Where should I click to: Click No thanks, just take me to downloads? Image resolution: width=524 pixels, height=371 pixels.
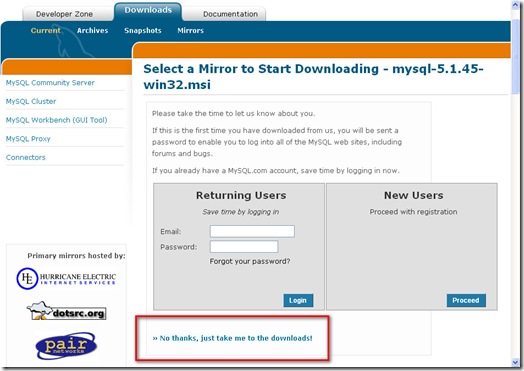(233, 338)
